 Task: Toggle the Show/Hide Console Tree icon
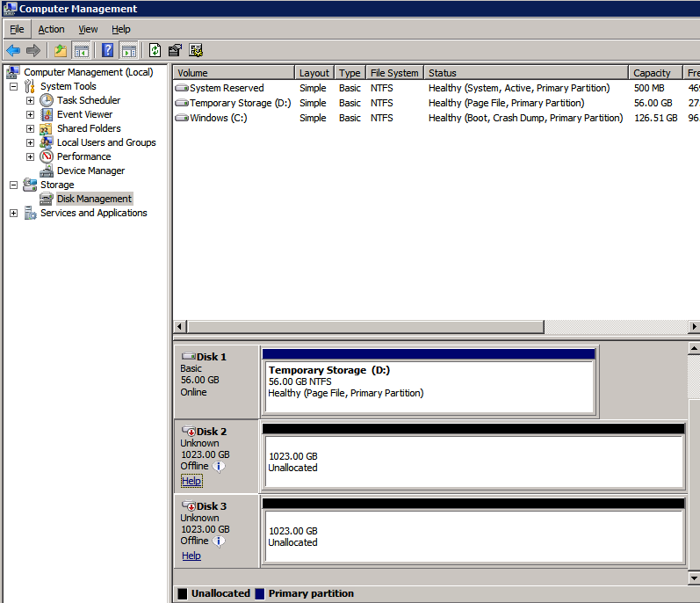coord(82,50)
